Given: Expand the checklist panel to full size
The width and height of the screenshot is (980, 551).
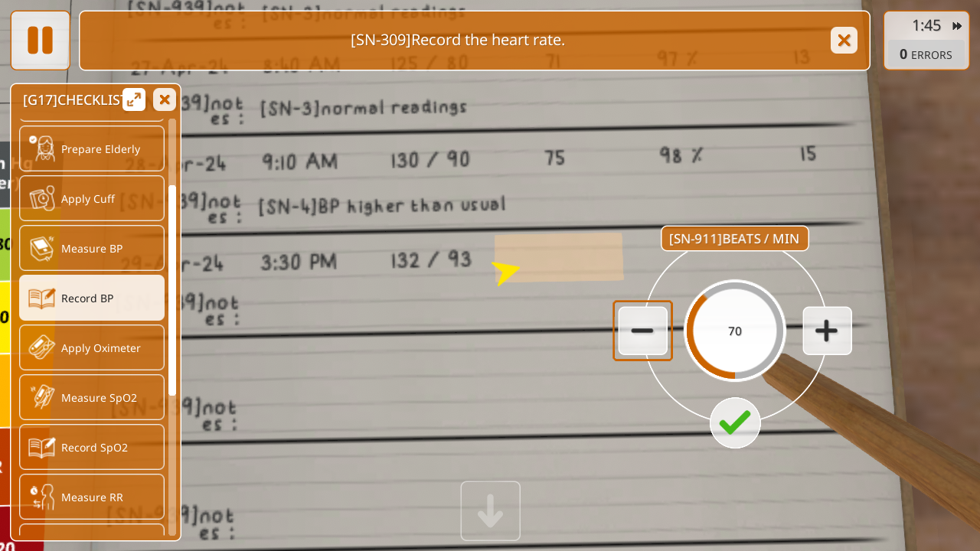Looking at the screenshot, I should click(134, 99).
